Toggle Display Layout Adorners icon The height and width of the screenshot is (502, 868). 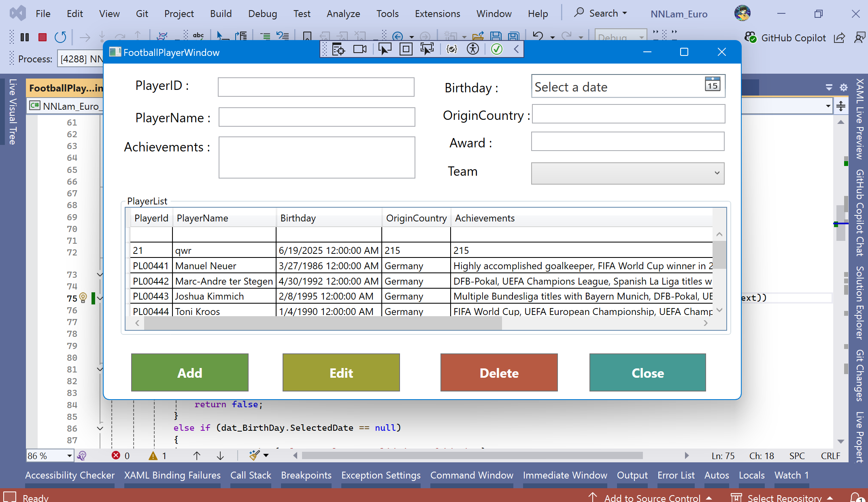point(406,49)
